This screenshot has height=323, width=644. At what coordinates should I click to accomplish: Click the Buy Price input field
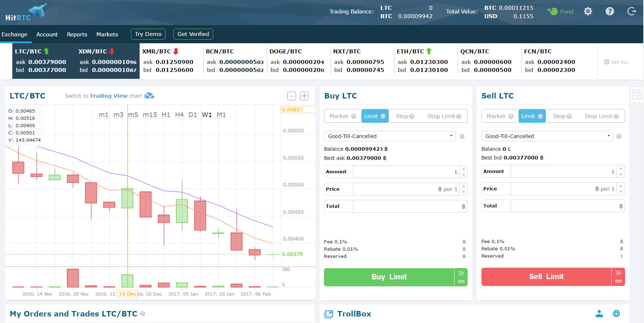(406, 189)
